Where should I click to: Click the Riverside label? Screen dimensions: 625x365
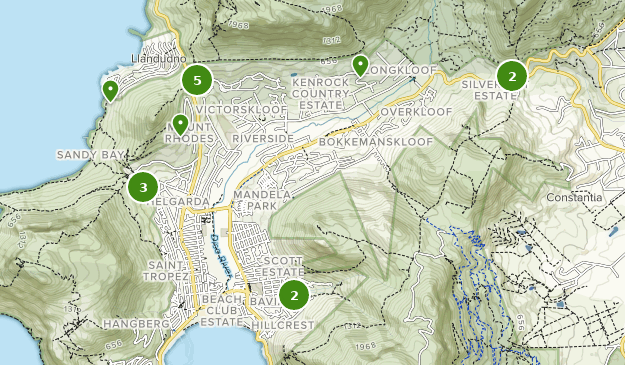(x=263, y=138)
